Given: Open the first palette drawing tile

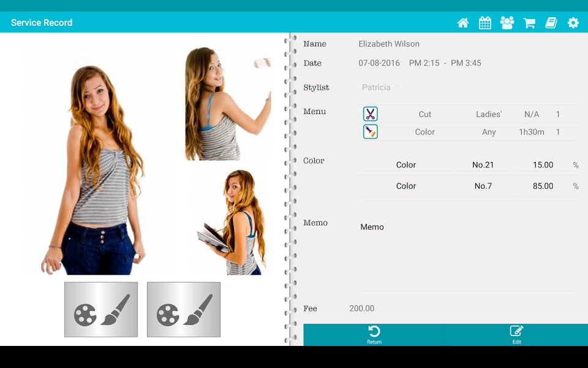Looking at the screenshot, I should (x=101, y=309).
